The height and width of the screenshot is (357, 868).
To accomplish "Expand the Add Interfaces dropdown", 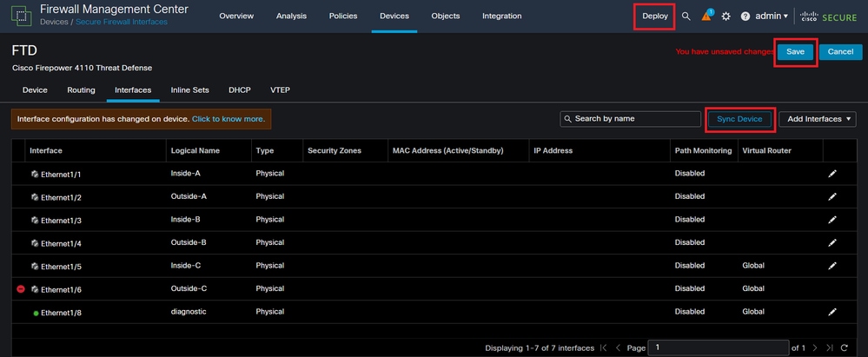I will tap(817, 119).
